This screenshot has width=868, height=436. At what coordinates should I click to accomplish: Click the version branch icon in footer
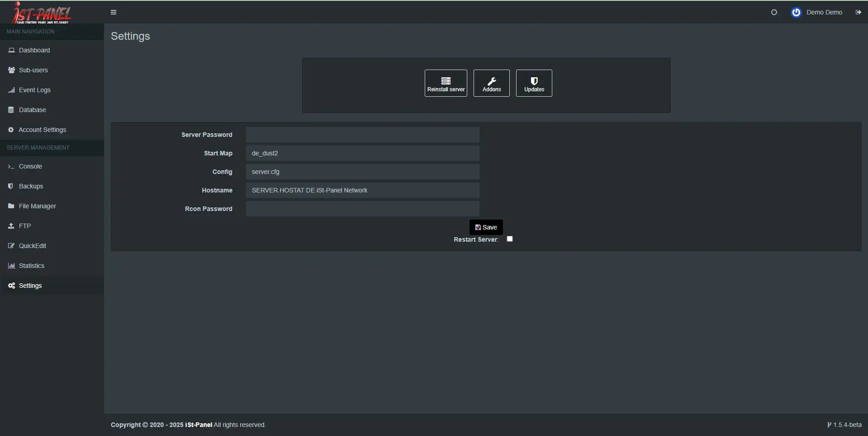coord(829,425)
